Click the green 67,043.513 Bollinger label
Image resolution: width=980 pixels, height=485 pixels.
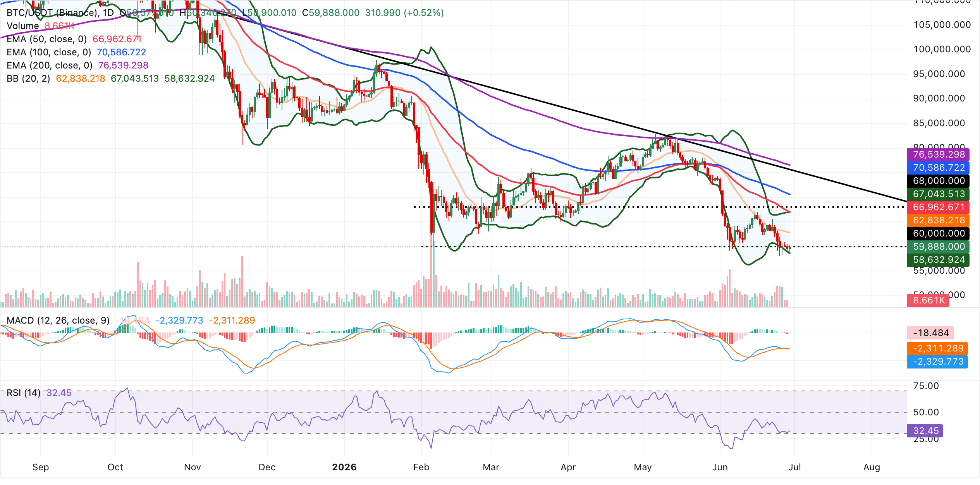938,194
